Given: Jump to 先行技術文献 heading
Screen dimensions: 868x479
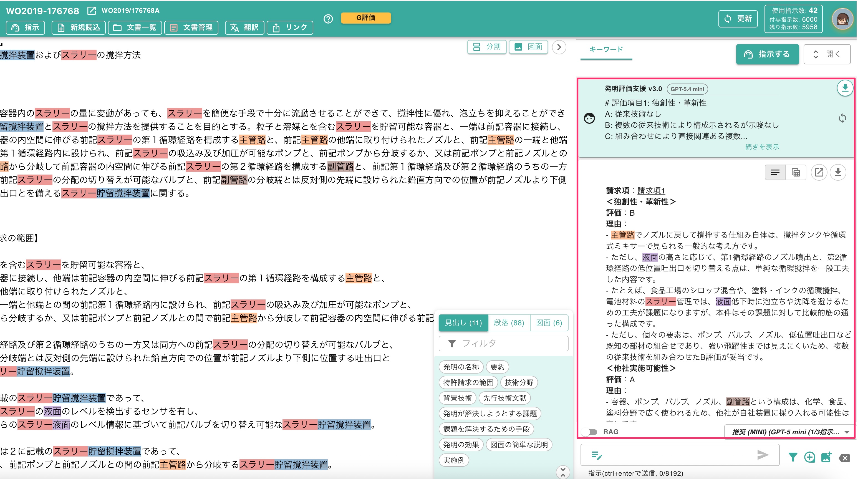Looking at the screenshot, I should [x=504, y=398].
